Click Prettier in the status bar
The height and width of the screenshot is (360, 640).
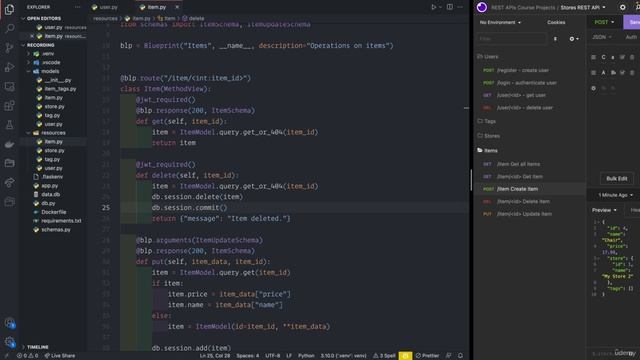click(427, 356)
